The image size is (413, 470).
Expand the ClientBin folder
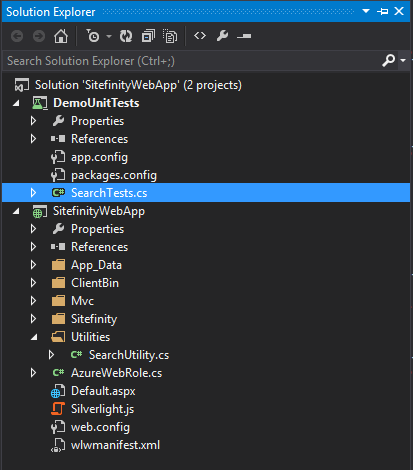point(33,283)
